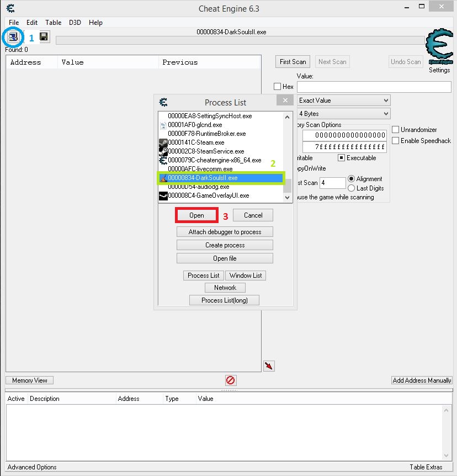
Task: Click the First Scan button
Action: pos(293,62)
